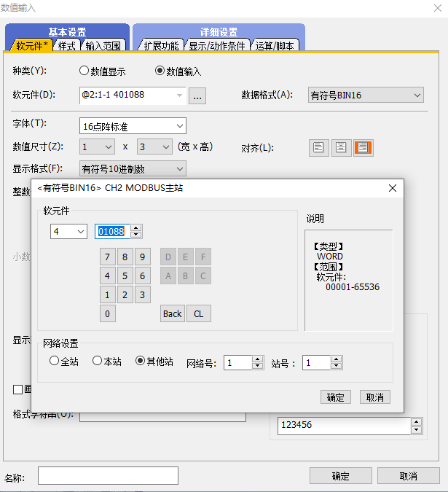Close the MODBUS device dialog
This screenshot has height=492, width=448.
click(x=393, y=188)
